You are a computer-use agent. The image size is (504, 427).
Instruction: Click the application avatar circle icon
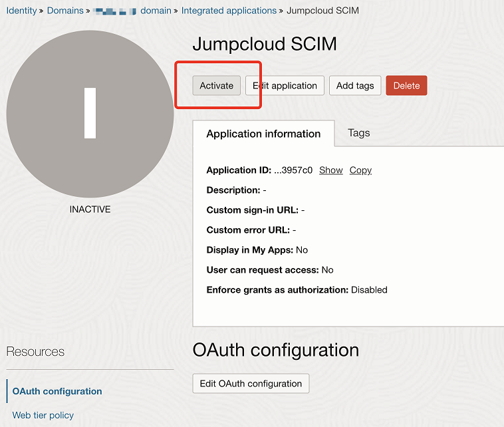90,114
